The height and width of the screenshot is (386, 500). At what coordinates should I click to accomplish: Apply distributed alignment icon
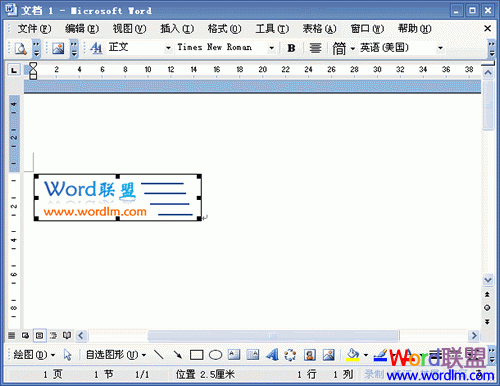click(x=315, y=48)
